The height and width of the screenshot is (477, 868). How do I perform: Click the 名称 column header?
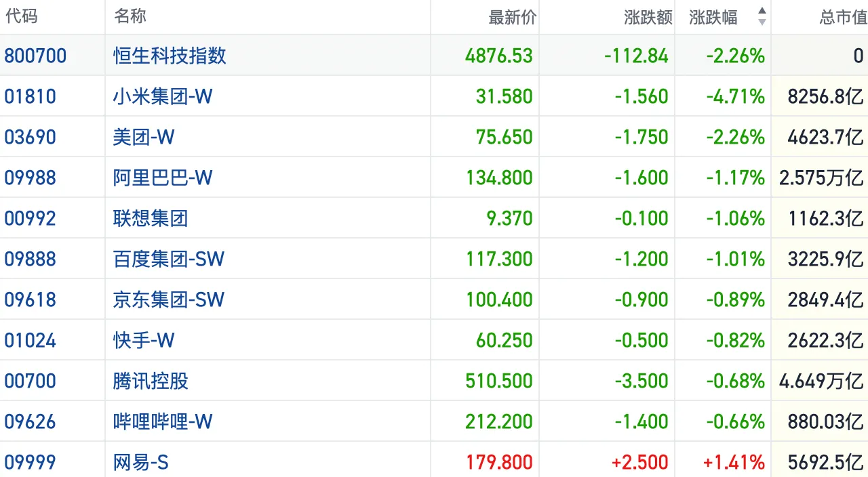130,17
